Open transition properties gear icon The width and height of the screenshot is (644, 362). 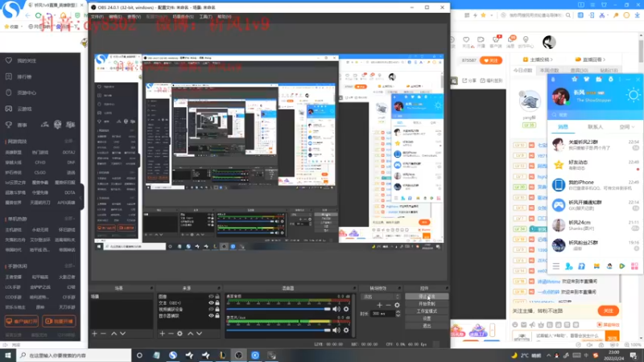click(397, 305)
